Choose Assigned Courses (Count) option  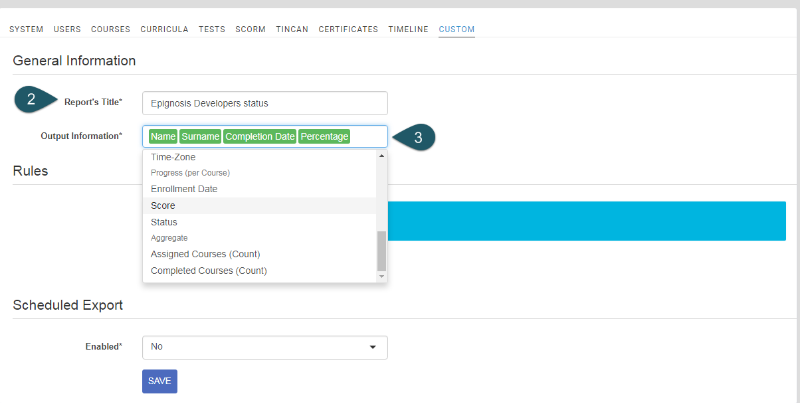(205, 254)
